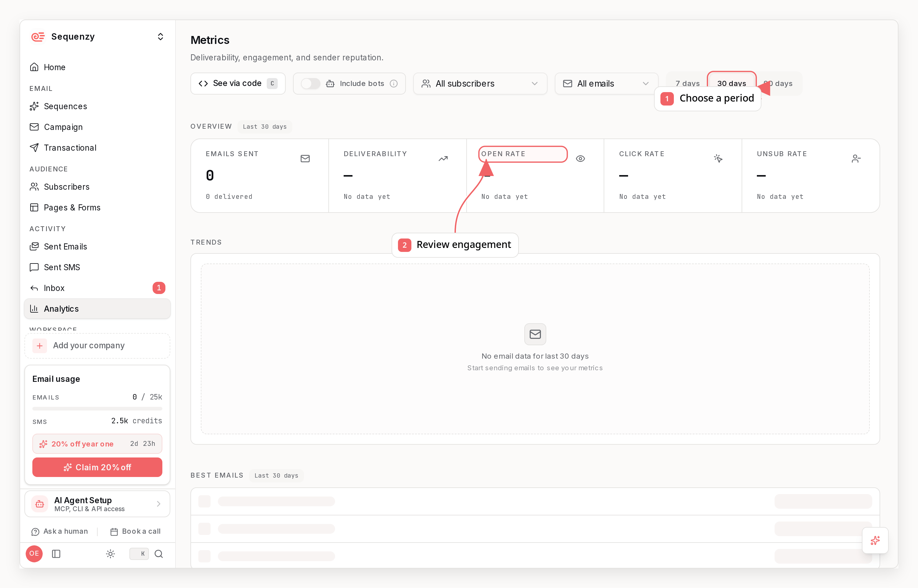Click Book a call link
Screen dimensions: 918x588
click(x=135, y=532)
